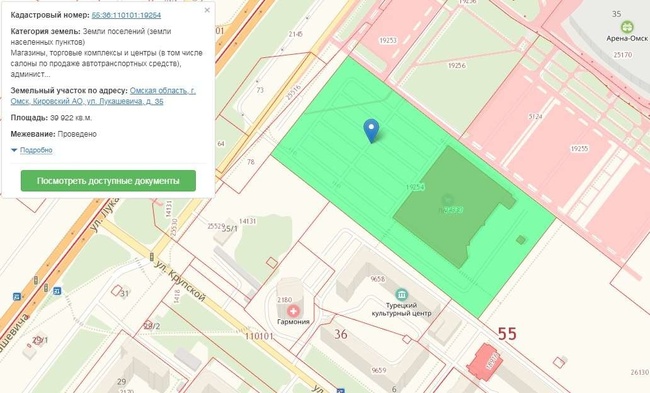Click parcel number 73 label

(260, 90)
